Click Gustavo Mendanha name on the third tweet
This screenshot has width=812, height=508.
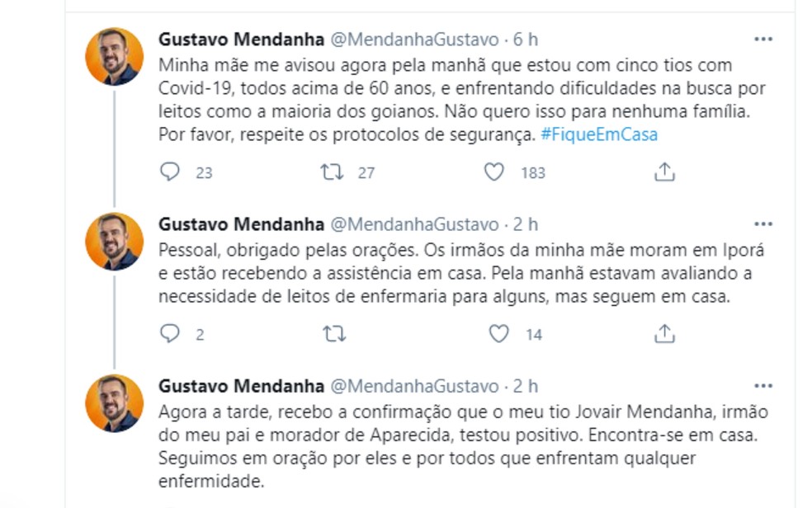(x=240, y=386)
